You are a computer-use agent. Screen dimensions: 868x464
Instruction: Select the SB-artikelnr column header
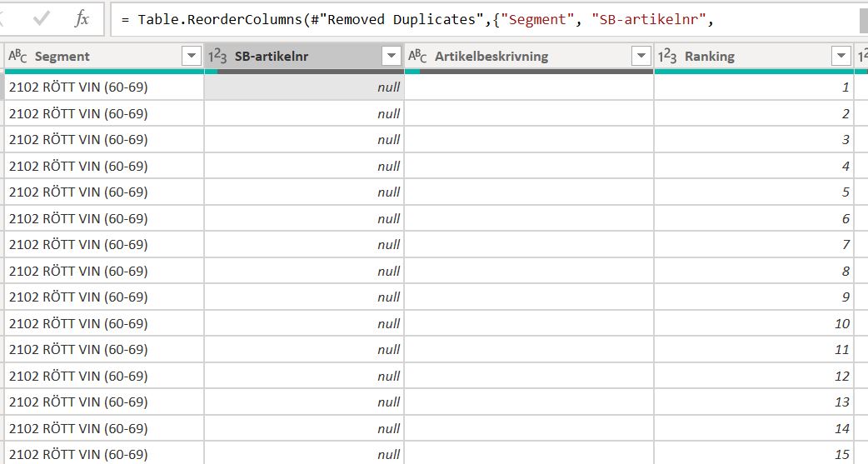click(304, 56)
